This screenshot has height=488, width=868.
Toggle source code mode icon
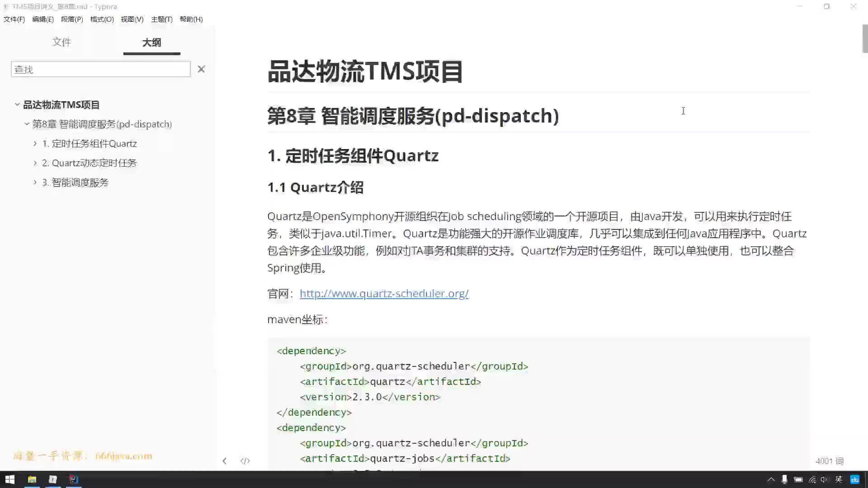click(x=245, y=461)
